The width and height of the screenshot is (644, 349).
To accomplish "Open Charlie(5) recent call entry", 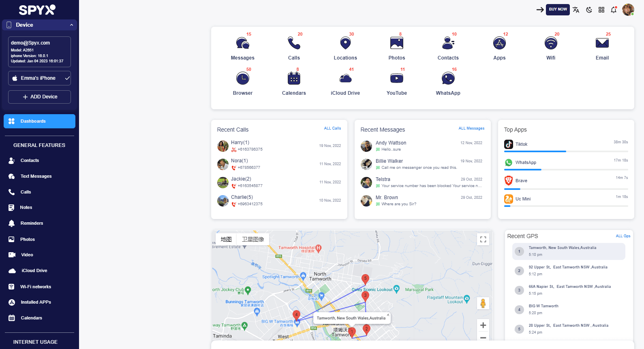I will tap(279, 200).
